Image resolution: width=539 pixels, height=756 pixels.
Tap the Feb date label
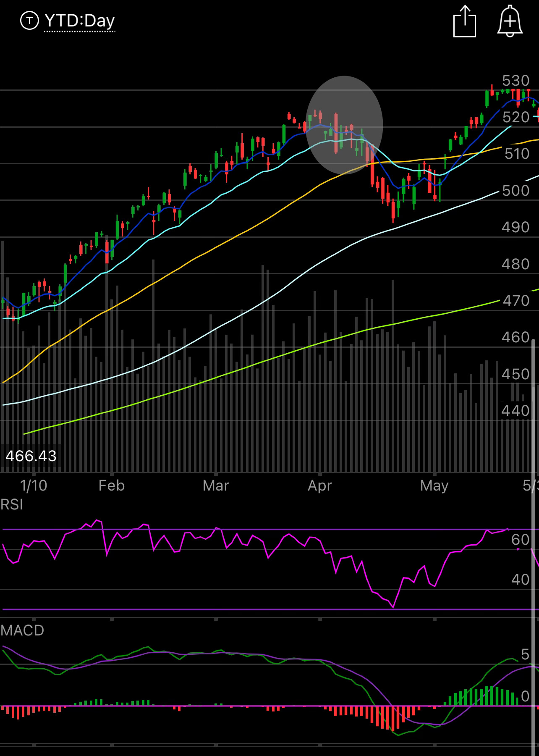[112, 486]
